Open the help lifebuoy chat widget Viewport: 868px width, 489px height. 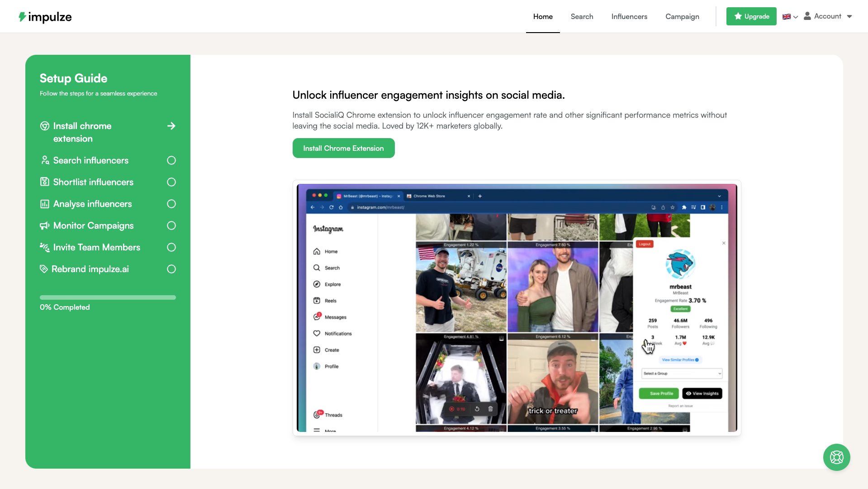836,457
